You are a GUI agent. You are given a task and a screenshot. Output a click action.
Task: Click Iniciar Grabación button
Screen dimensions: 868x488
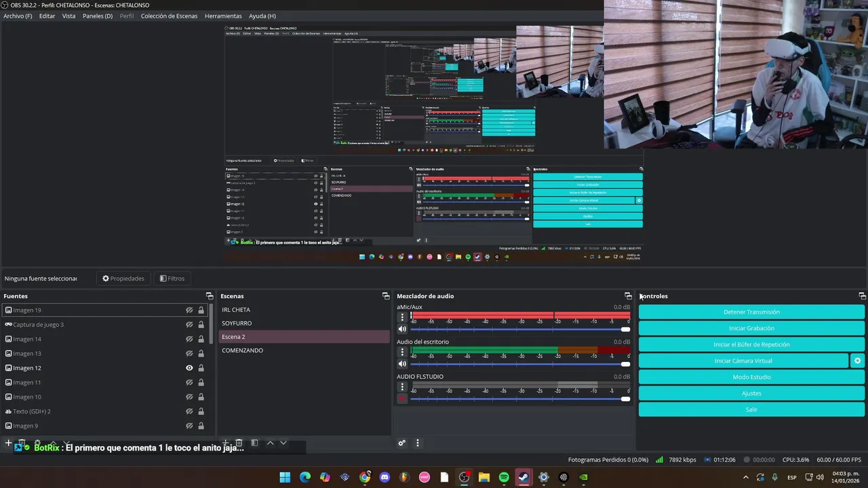751,328
